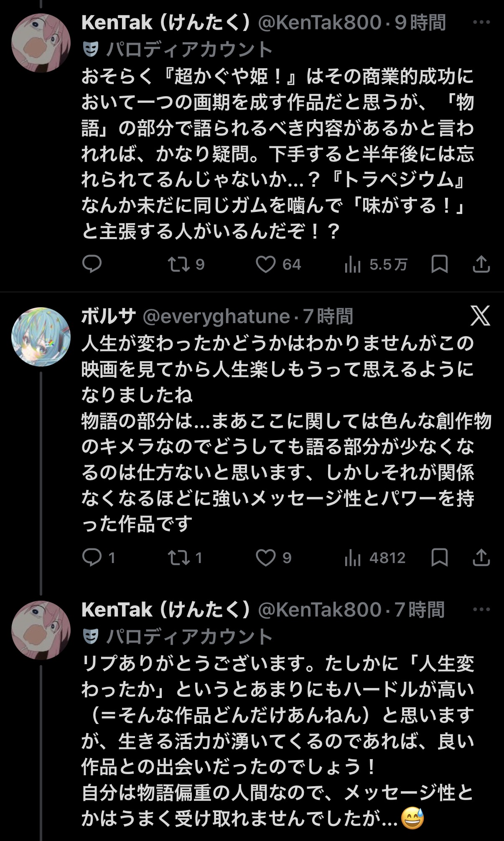Screen dimensions: 504x841
Task: Share KenTak's first tweet
Action: click(x=481, y=264)
